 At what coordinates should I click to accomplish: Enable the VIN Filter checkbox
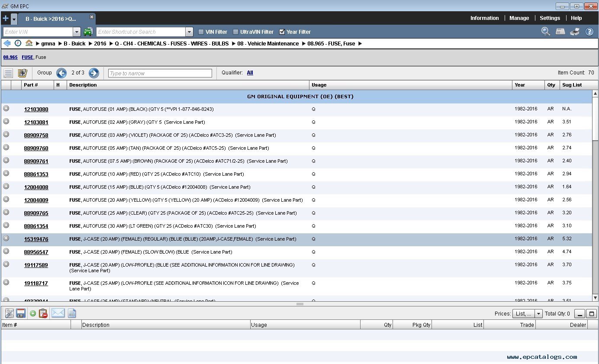coord(201,32)
